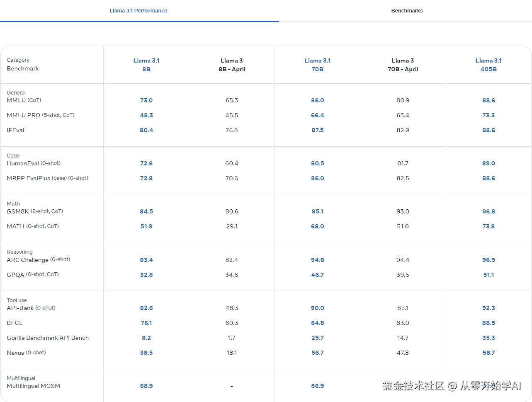Select the Gorilla Benchmark API Bench label
The width and height of the screenshot is (532, 402).
click(48, 338)
